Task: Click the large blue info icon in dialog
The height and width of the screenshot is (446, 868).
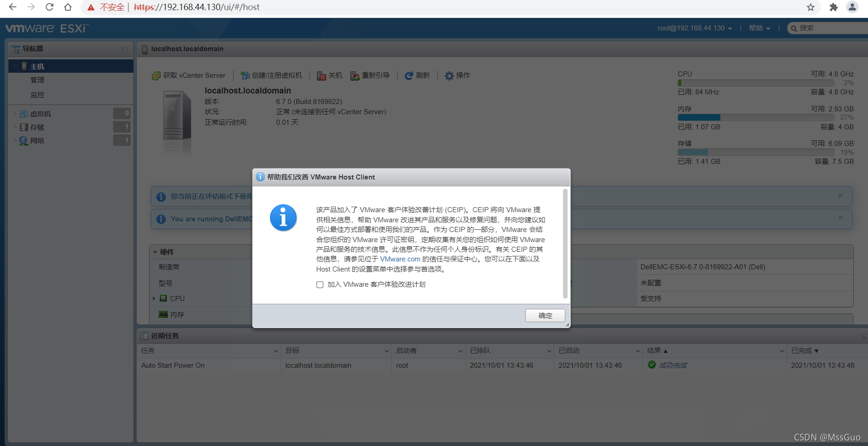Action: pyautogui.click(x=283, y=218)
